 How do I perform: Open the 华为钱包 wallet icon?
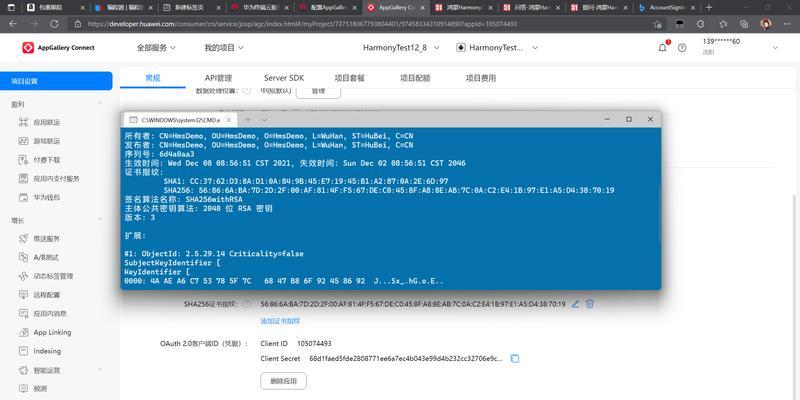pyautogui.click(x=23, y=197)
